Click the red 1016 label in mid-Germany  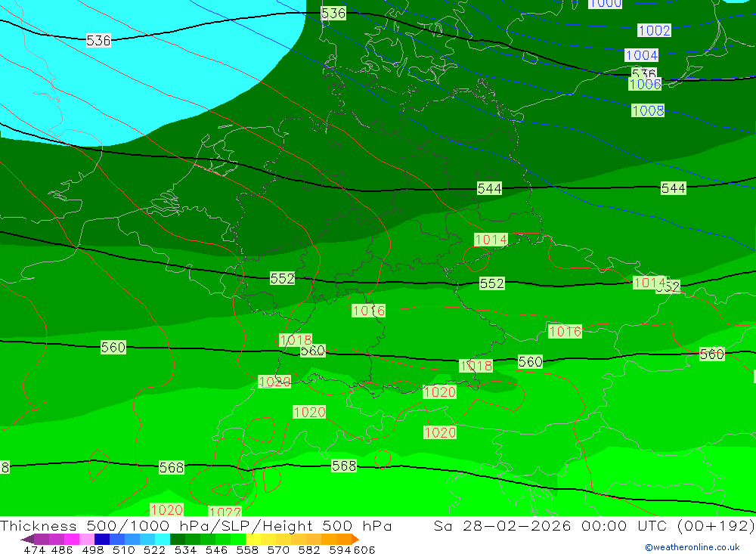[369, 310]
